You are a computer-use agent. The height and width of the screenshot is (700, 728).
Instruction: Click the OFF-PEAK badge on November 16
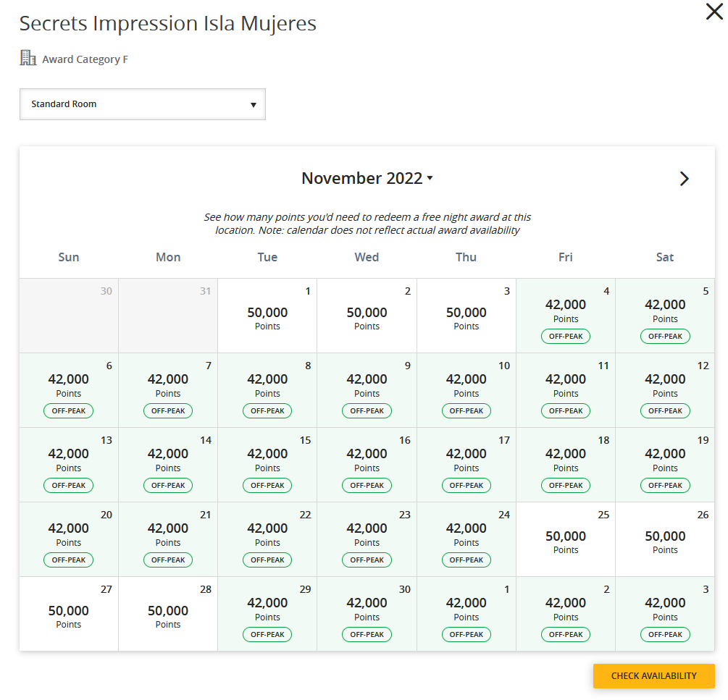[x=367, y=485]
